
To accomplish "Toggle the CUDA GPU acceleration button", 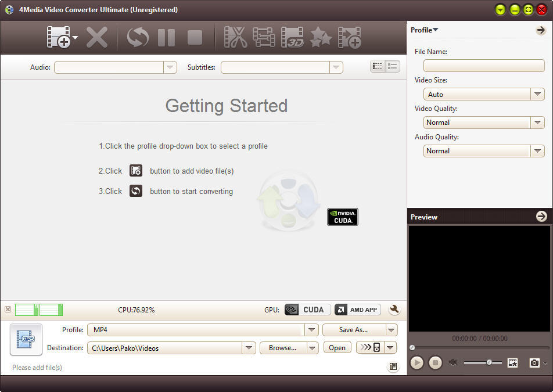I will 307,310.
